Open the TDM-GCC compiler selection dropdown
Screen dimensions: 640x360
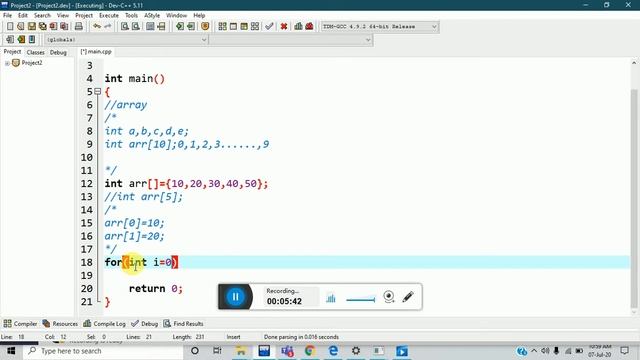point(434,27)
